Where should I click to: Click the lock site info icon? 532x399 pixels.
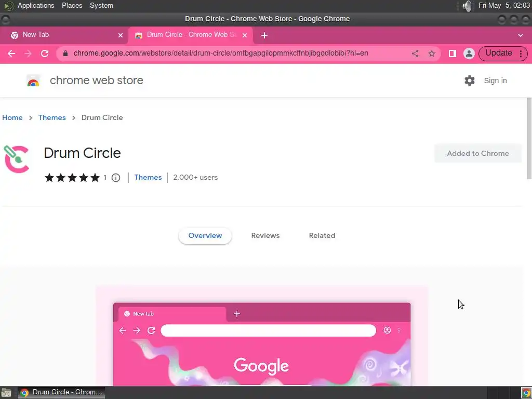point(65,54)
